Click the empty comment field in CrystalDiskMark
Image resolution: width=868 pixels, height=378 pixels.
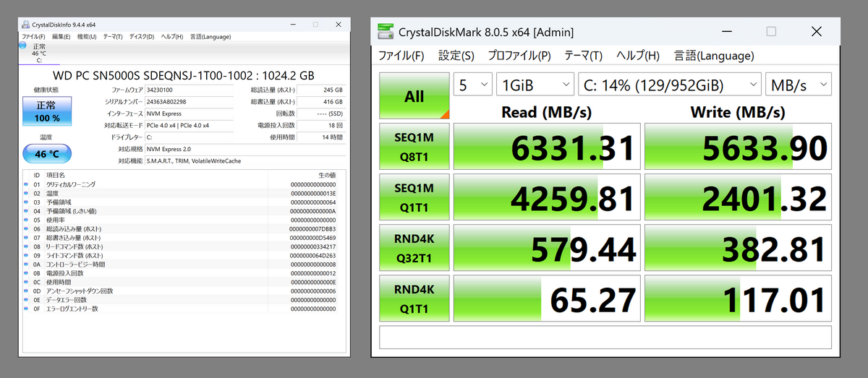[605, 337]
